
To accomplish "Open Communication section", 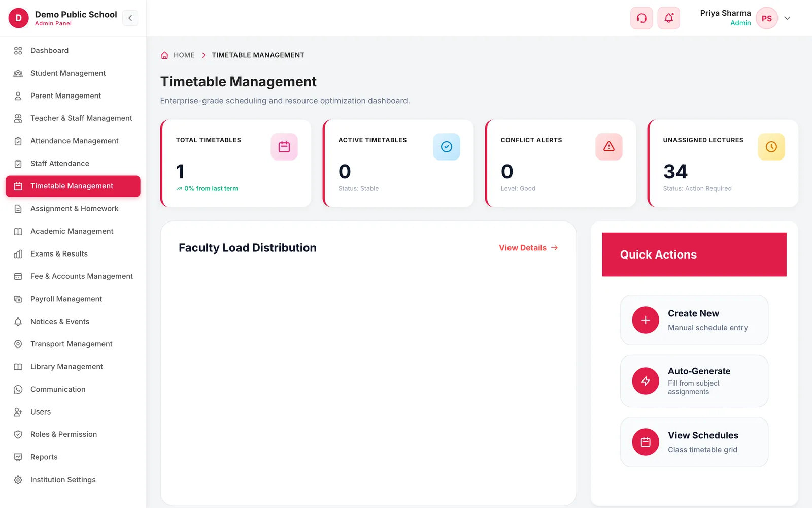I will pyautogui.click(x=73, y=389).
